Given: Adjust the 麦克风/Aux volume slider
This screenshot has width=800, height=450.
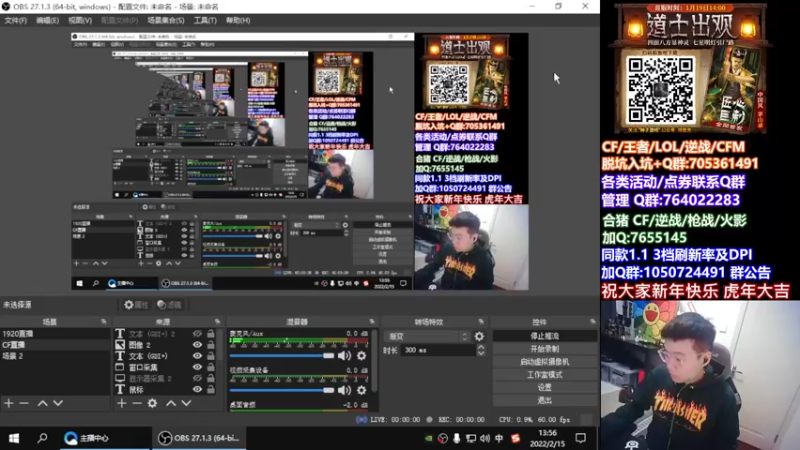Looking at the screenshot, I should pyautogui.click(x=282, y=356).
